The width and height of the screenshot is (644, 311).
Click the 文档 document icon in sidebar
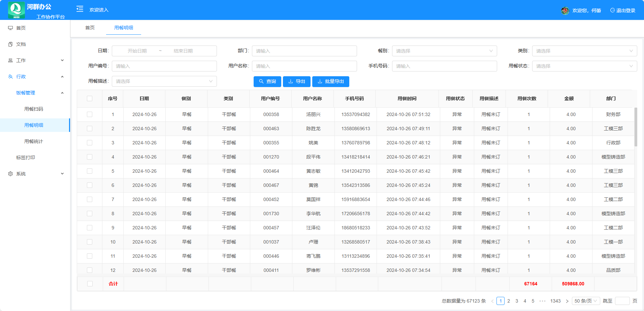(10, 44)
